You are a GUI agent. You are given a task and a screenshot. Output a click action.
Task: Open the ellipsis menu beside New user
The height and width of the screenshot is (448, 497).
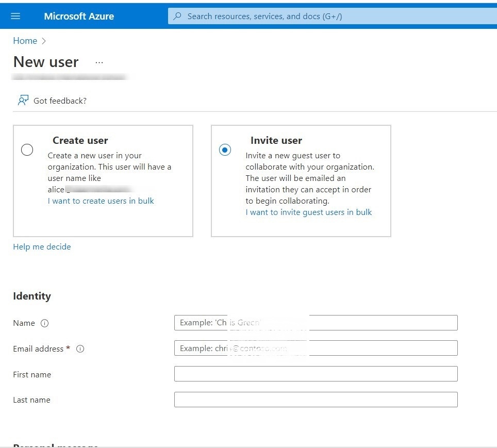click(x=99, y=62)
